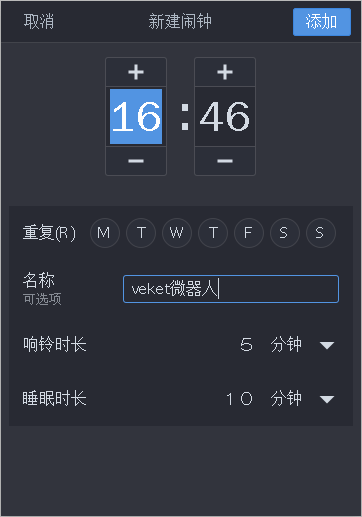This screenshot has width=362, height=517.
Task: Toggle Sunday repeat day circle
Action: click(321, 233)
